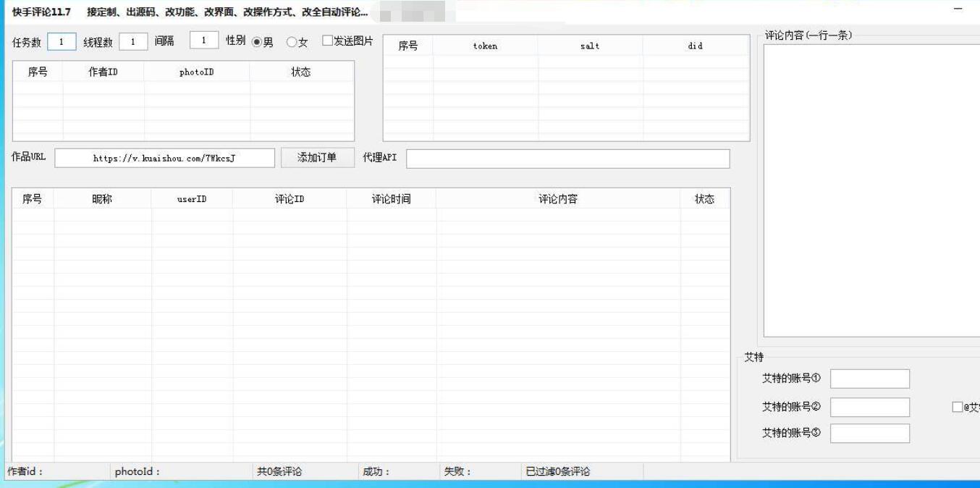
Task: Click 共0条评论 in status bar
Action: 279,471
